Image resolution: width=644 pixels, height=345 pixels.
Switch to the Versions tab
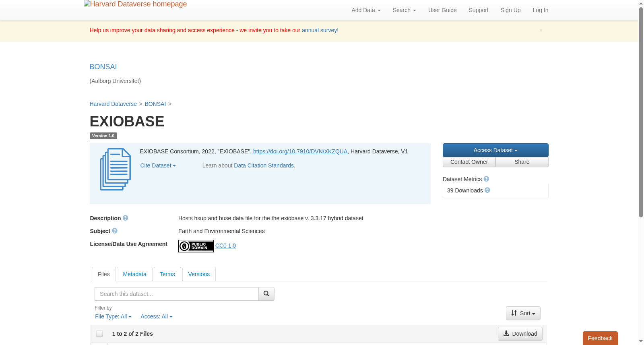pyautogui.click(x=199, y=274)
